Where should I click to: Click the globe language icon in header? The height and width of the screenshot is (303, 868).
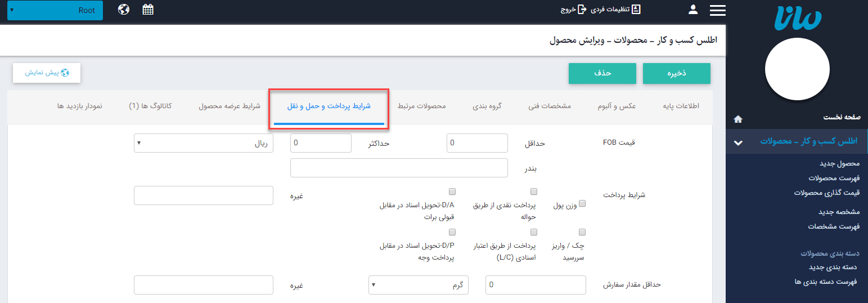point(124,10)
